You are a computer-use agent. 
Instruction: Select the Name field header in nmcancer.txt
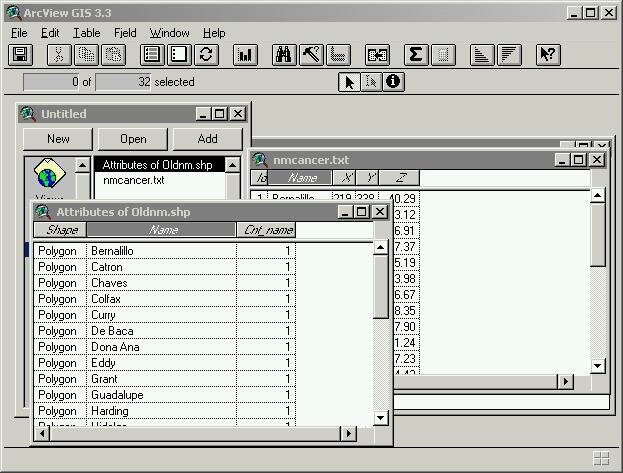click(300, 177)
